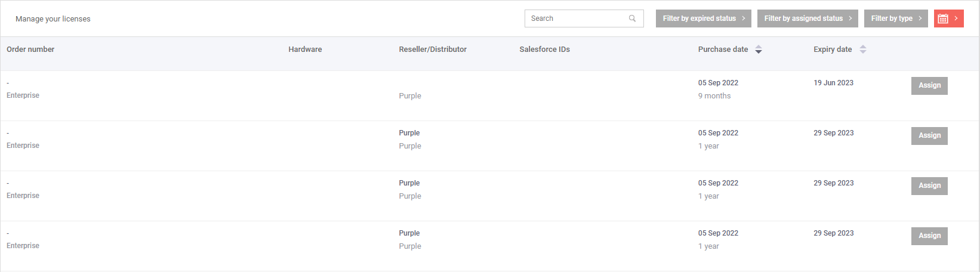Assign the license expiring 19 Jun 2023
Screen dimensions: 980x272
(x=929, y=85)
